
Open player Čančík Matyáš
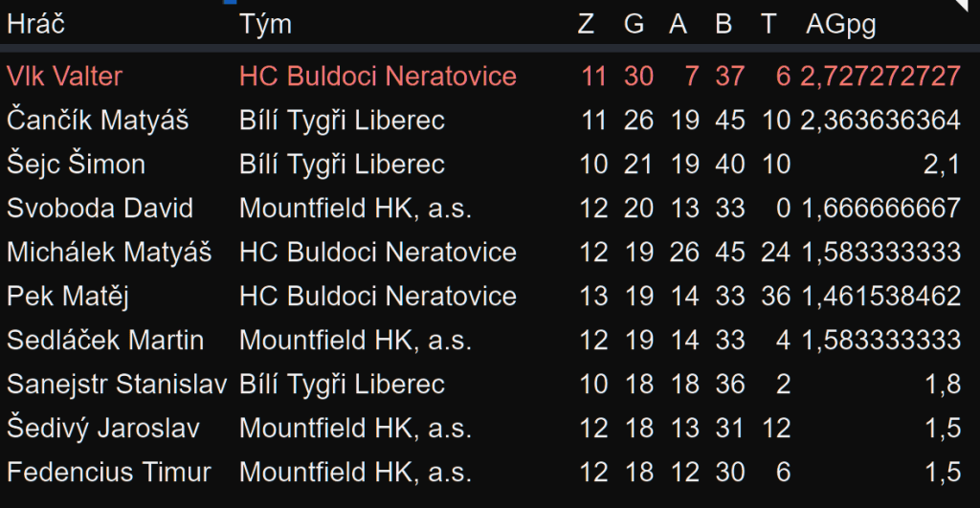pos(98,121)
